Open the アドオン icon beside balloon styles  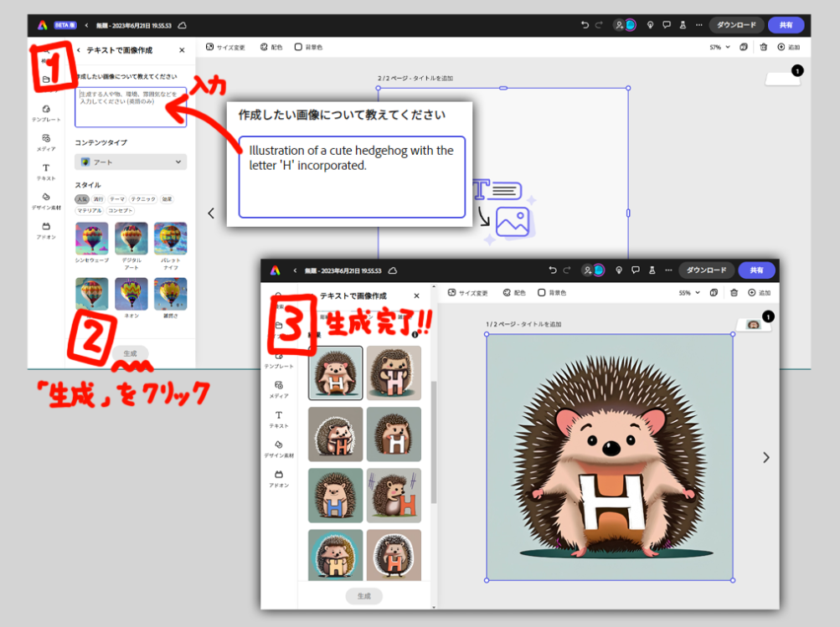tap(46, 229)
